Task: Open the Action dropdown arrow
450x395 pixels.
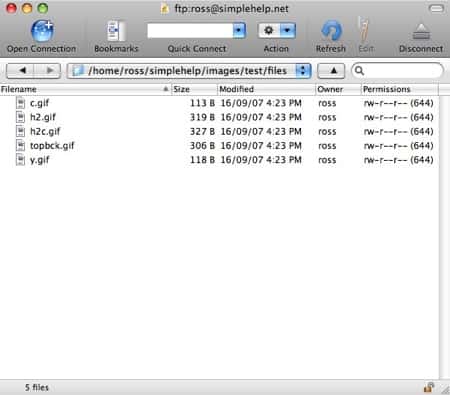Action: [x=287, y=31]
